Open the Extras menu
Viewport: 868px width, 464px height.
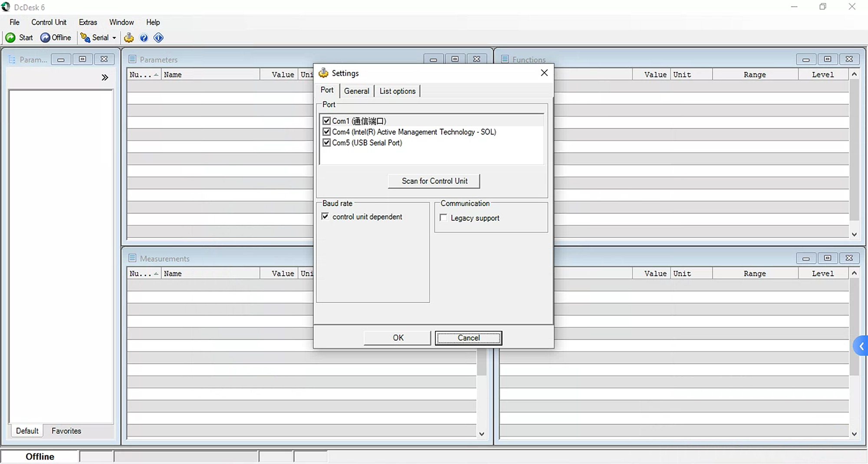(x=88, y=22)
